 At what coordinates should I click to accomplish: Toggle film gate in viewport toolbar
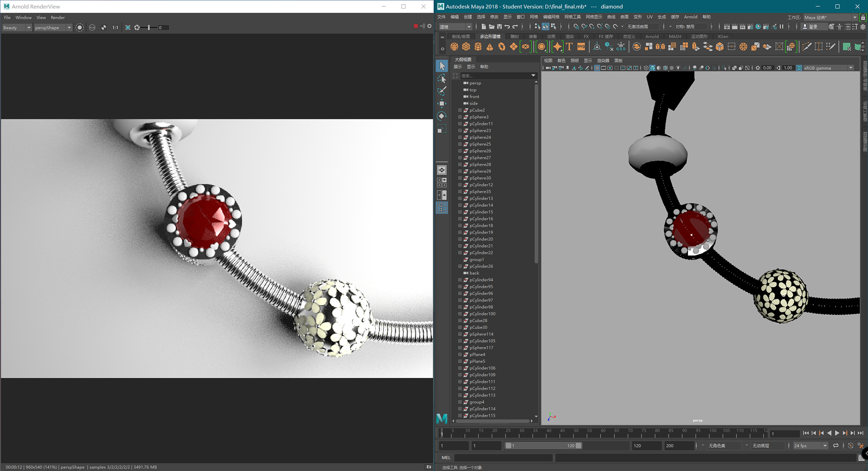(x=604, y=68)
